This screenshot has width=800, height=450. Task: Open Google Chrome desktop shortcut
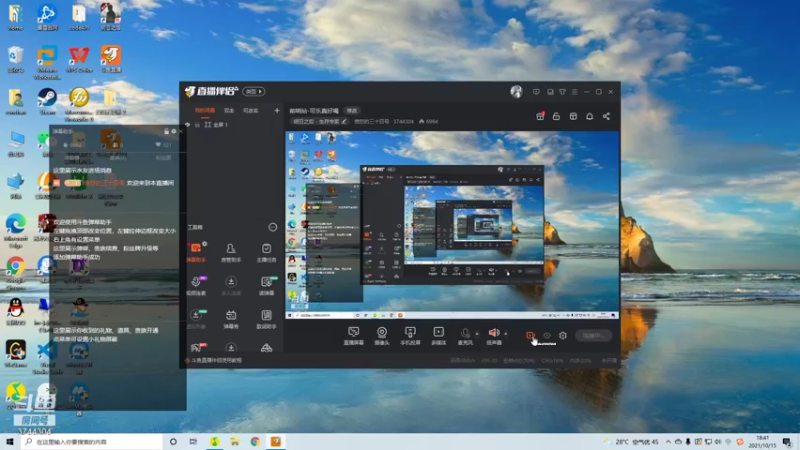(15, 273)
